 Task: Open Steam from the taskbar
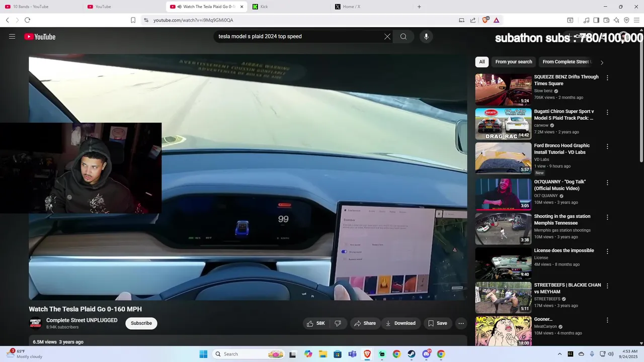click(412, 354)
